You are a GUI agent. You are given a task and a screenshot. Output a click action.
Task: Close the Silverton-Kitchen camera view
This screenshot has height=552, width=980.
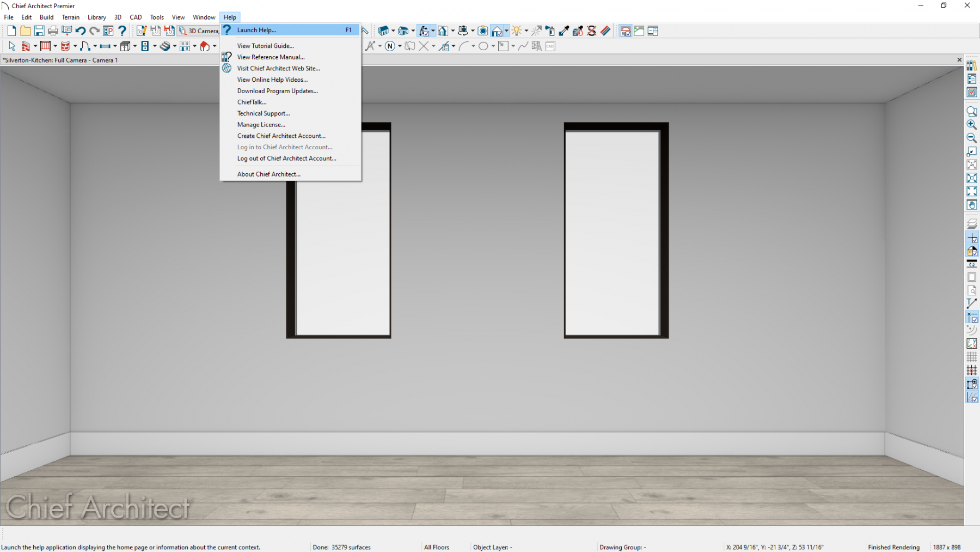[x=959, y=60]
